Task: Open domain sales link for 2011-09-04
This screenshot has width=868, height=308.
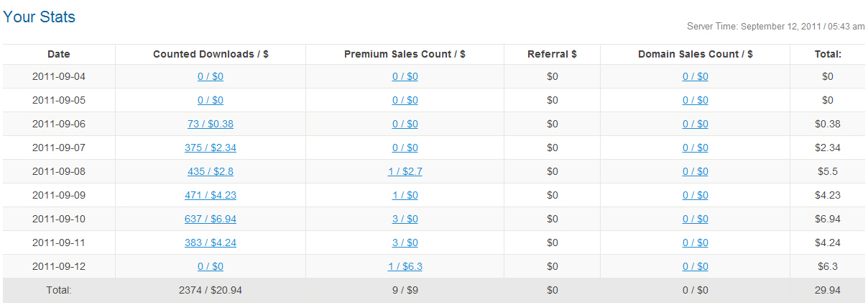Action: [x=696, y=76]
